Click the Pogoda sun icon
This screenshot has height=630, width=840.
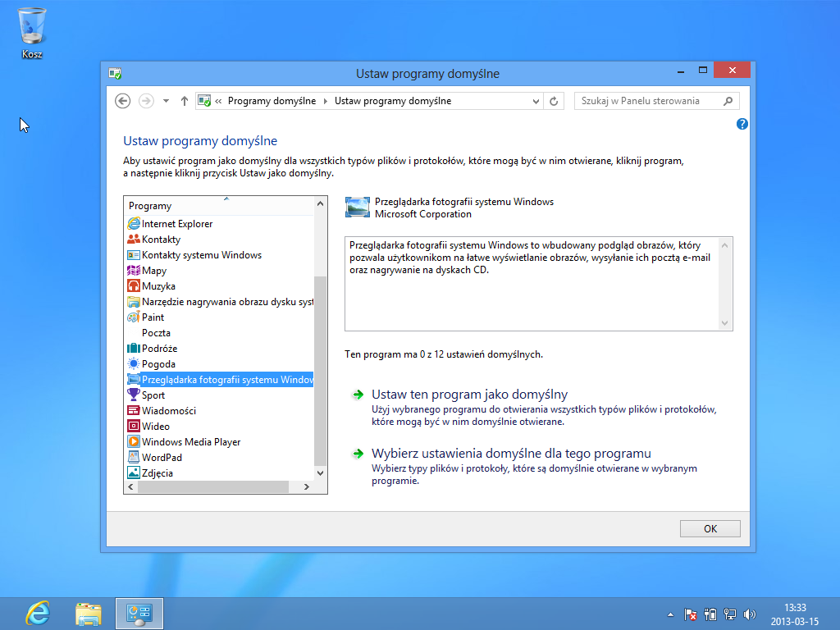[x=134, y=363]
